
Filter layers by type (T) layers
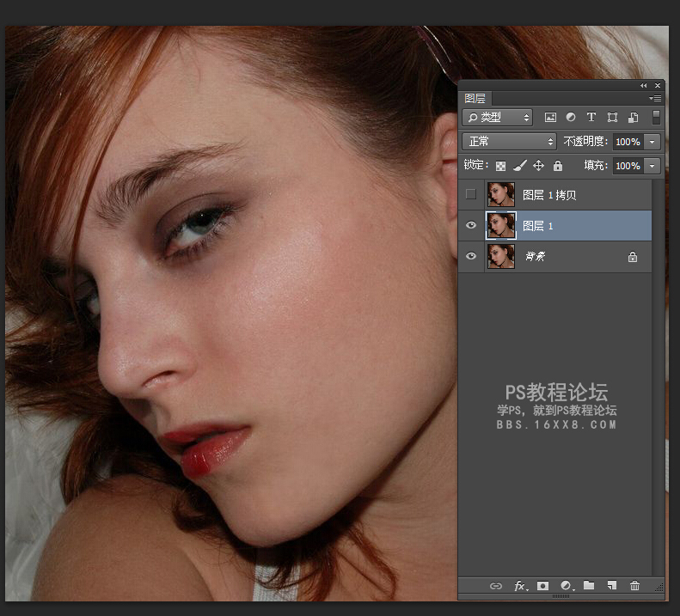pyautogui.click(x=591, y=118)
